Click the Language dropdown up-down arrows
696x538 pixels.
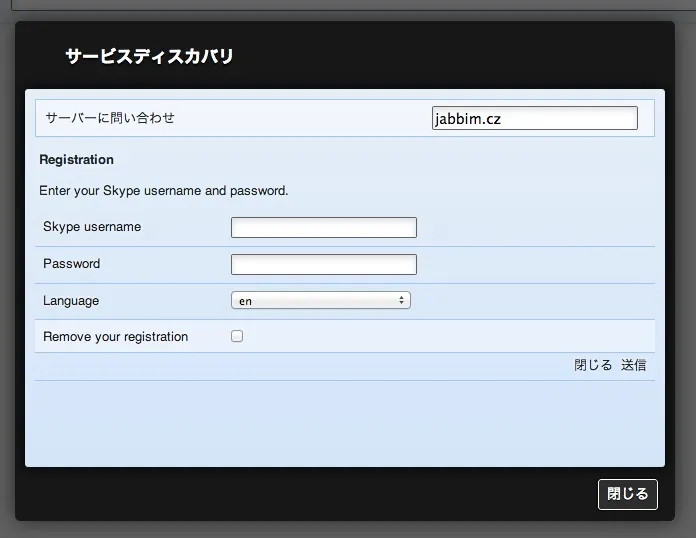click(x=401, y=301)
